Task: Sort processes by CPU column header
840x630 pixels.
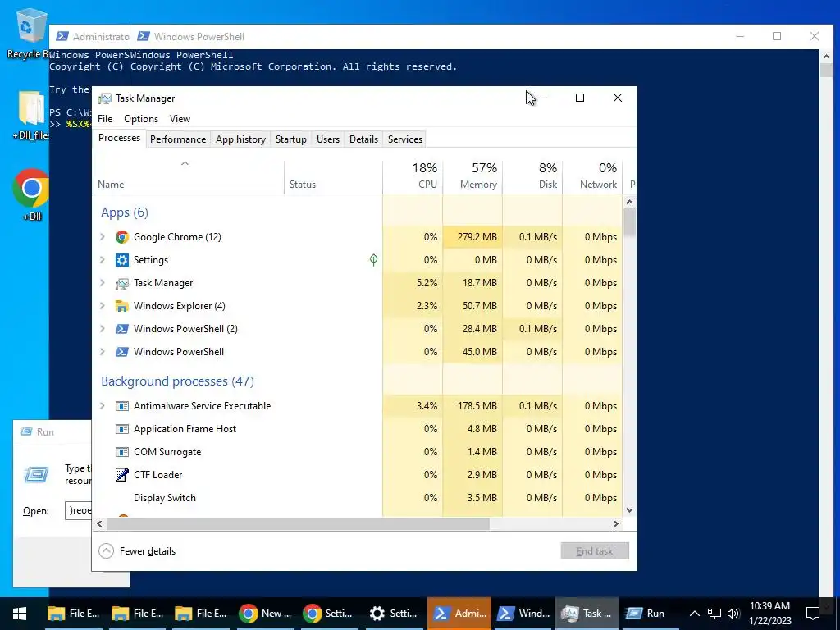Action: [413, 176]
